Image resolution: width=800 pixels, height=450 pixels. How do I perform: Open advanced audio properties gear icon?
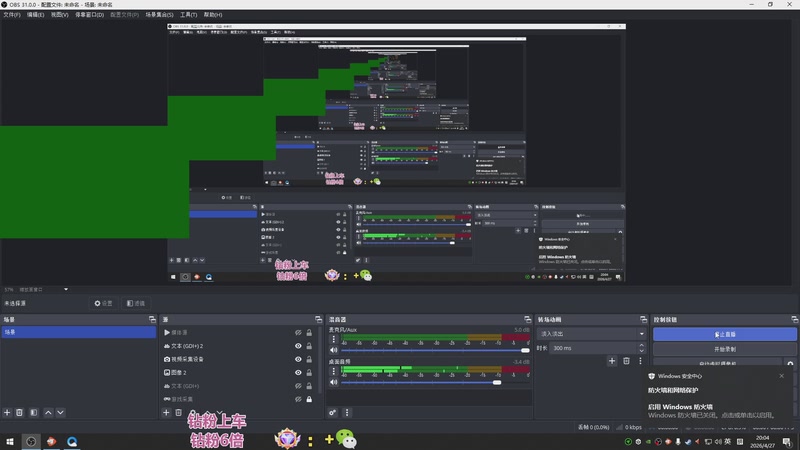point(333,412)
